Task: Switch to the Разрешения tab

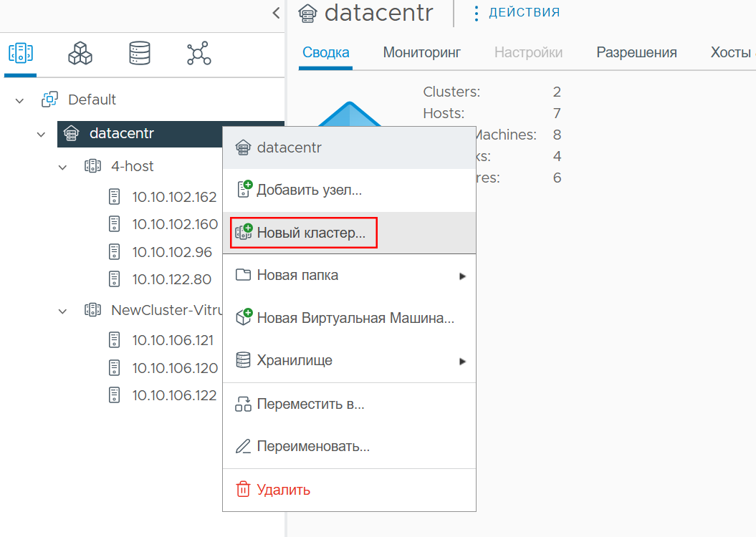Action: [636, 52]
